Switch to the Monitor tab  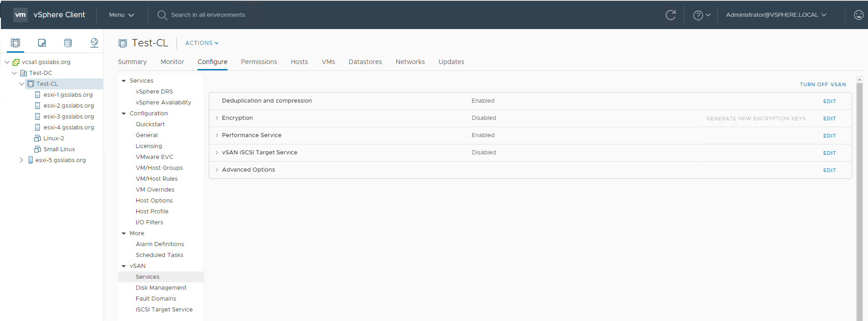tap(172, 62)
